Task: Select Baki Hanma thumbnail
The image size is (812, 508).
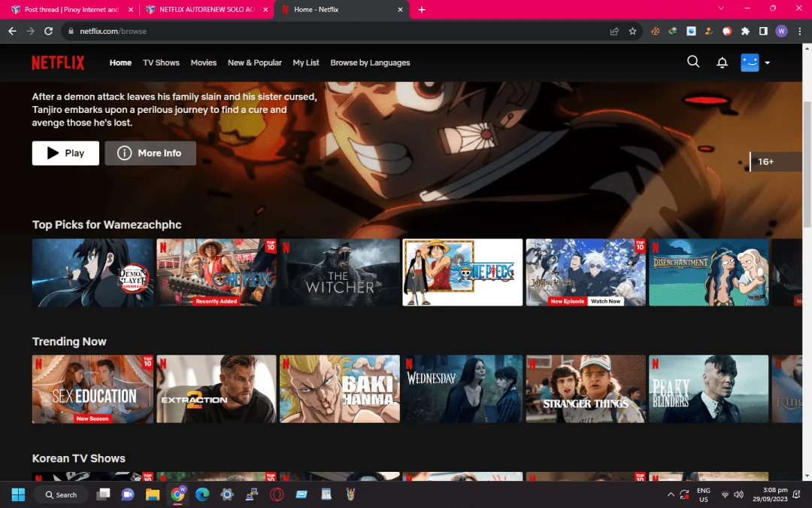Action: (340, 389)
